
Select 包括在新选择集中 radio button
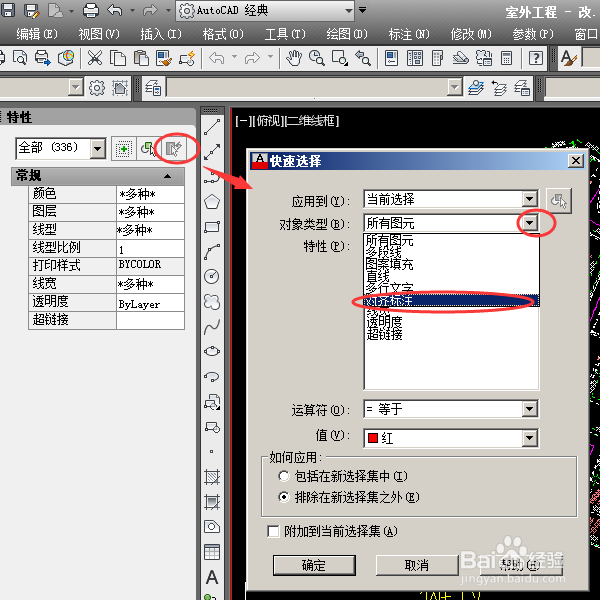pos(284,476)
